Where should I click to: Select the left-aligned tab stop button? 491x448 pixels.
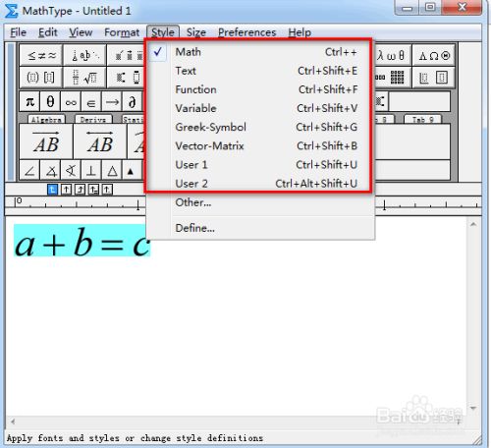52,190
